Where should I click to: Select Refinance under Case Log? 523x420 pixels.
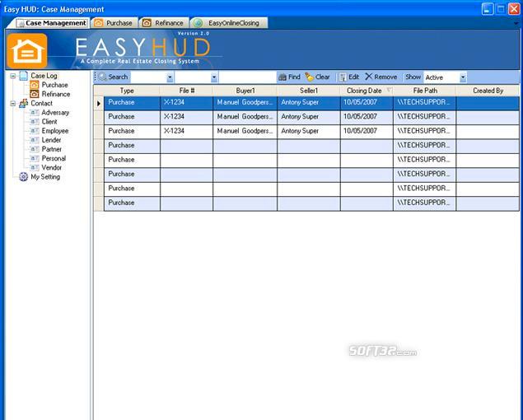coord(56,94)
